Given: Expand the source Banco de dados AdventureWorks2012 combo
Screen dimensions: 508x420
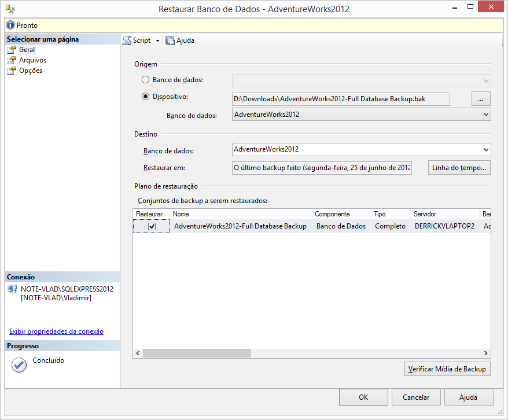Looking at the screenshot, I should point(361,115).
